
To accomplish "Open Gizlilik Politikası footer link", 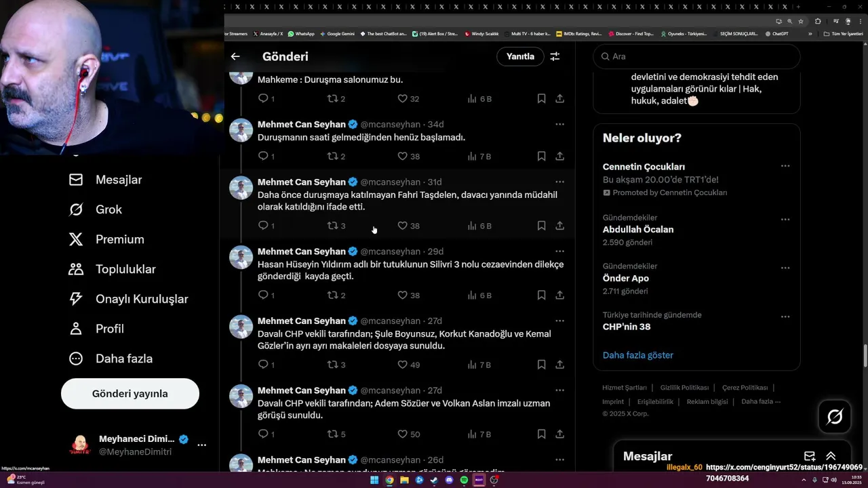I will click(x=684, y=388).
